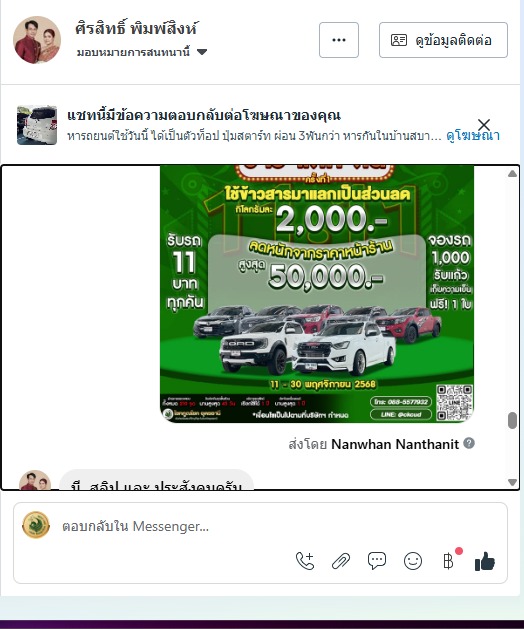
Task: Click the baht payment request icon
Action: pos(449,561)
